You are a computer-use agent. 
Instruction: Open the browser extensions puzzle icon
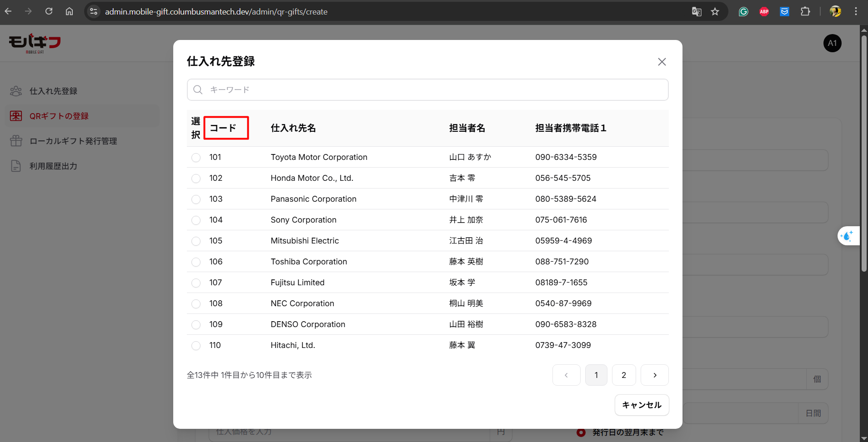tap(805, 12)
